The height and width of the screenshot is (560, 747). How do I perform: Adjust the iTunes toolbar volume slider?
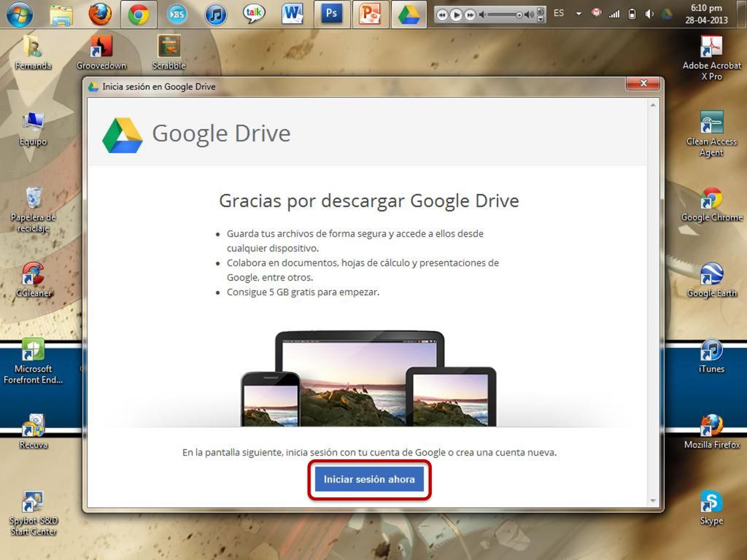pos(506,15)
